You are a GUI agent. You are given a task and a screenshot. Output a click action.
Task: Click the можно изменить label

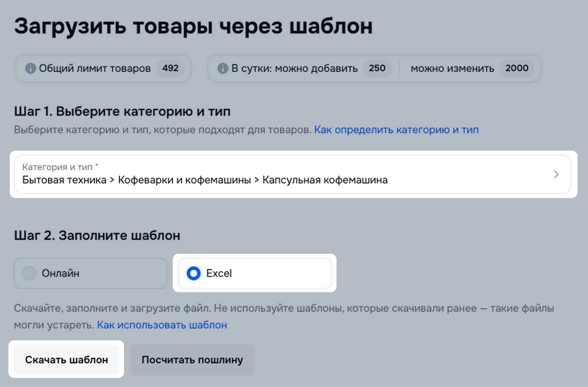pyautogui.click(x=452, y=68)
